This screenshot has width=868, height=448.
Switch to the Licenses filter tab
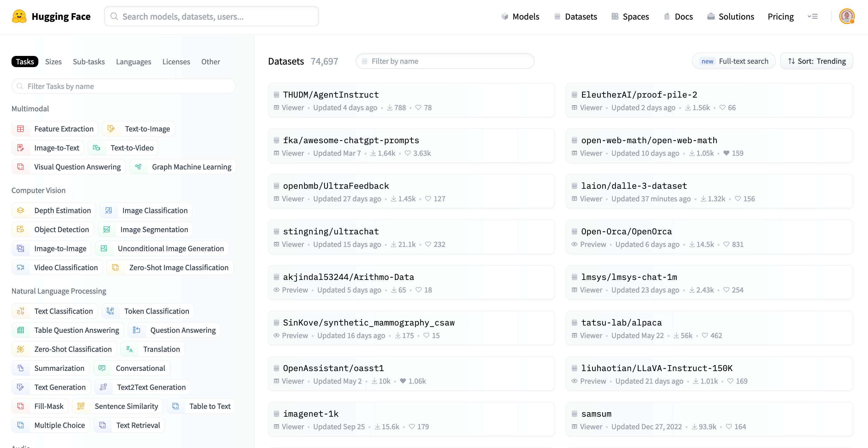pos(176,62)
